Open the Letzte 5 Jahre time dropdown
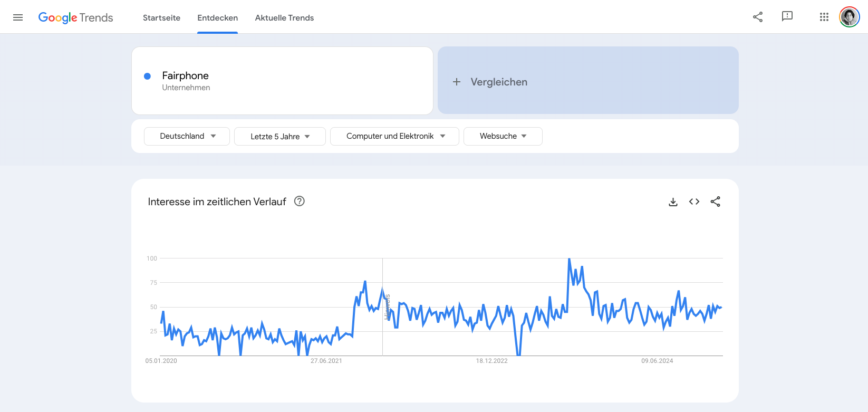 (x=280, y=136)
